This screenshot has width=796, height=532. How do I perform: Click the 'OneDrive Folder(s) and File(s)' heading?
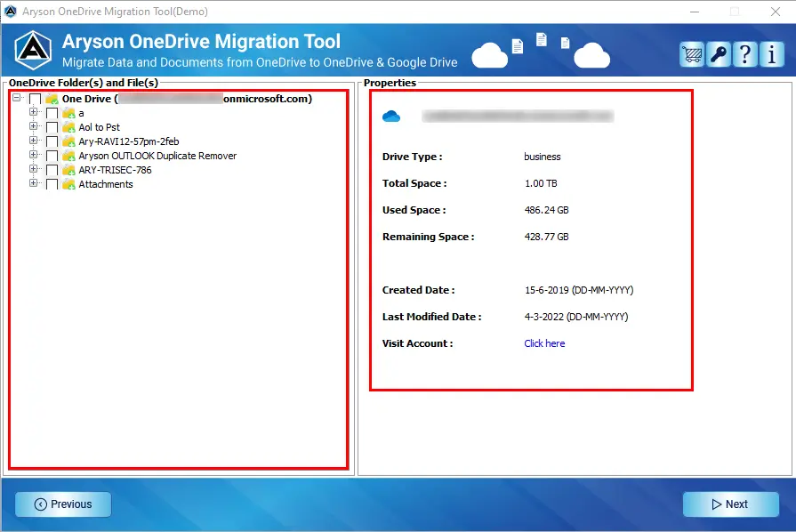click(84, 83)
